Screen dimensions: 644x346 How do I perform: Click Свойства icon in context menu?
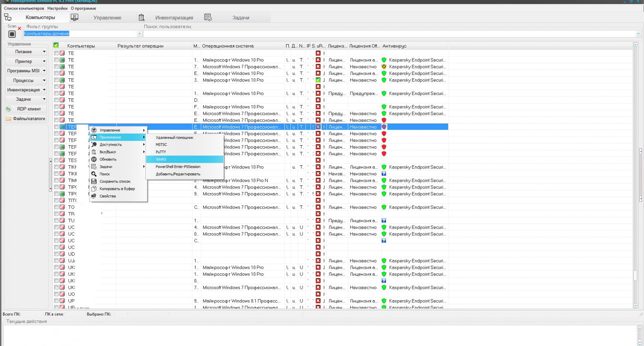pos(94,196)
